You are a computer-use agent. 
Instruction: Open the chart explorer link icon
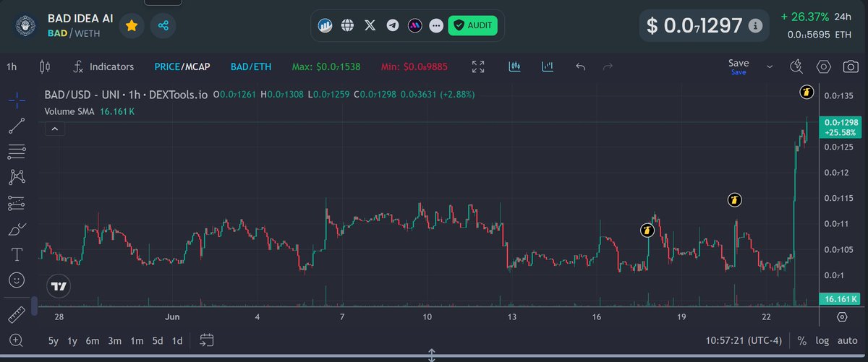[326, 25]
